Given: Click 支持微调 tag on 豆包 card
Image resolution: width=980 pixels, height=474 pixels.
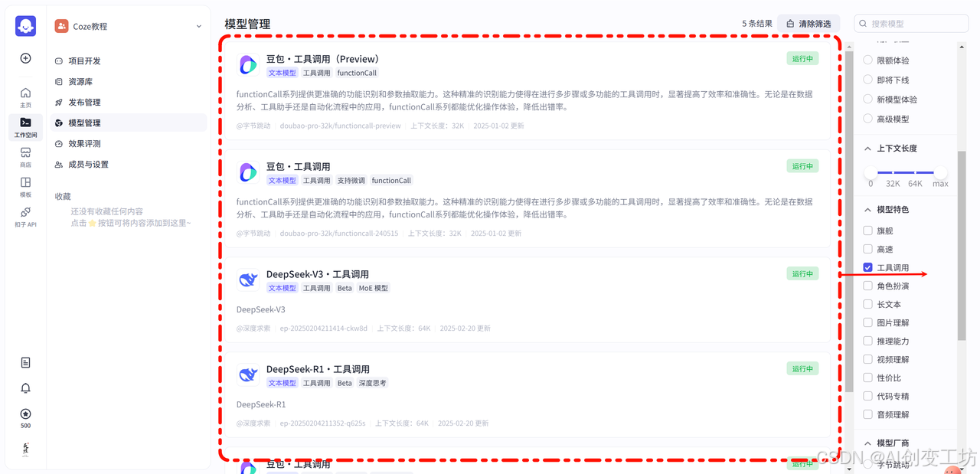Looking at the screenshot, I should click(351, 181).
